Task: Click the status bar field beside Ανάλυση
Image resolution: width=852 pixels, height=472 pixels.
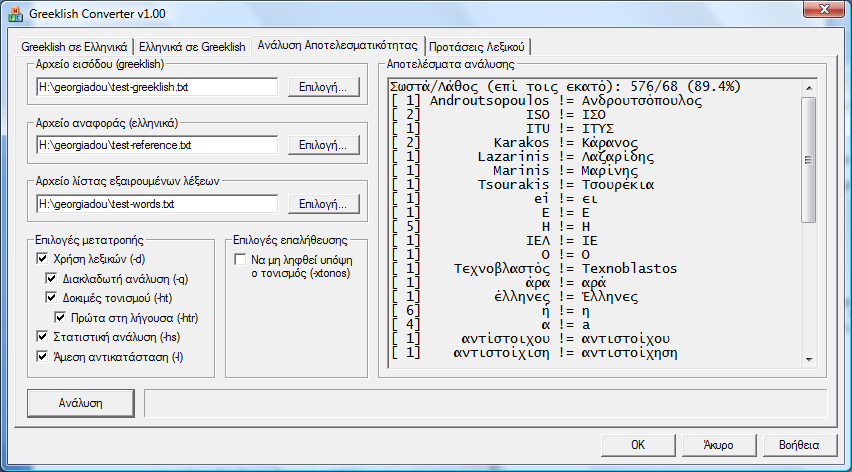Action: (x=485, y=403)
